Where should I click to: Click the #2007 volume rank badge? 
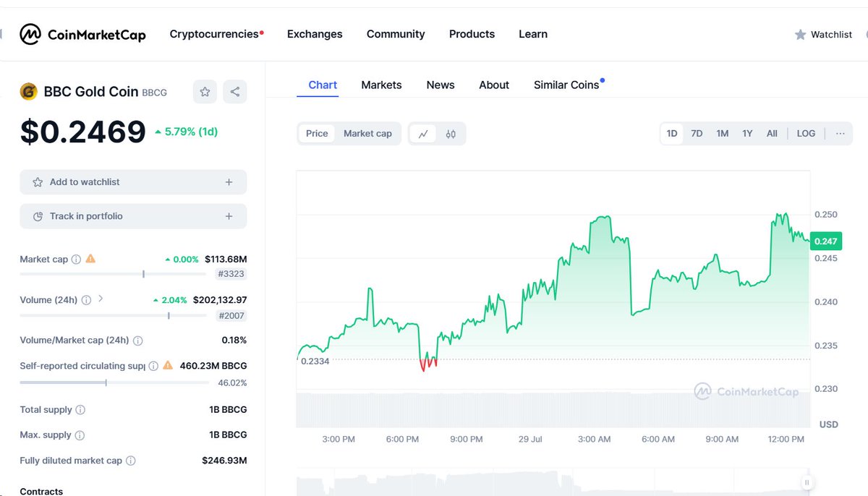coord(231,316)
